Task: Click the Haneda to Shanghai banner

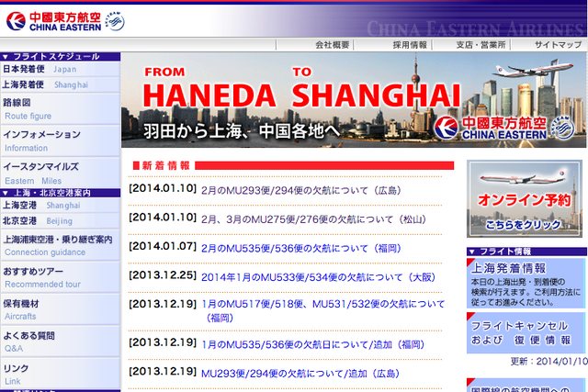Action: click(353, 100)
